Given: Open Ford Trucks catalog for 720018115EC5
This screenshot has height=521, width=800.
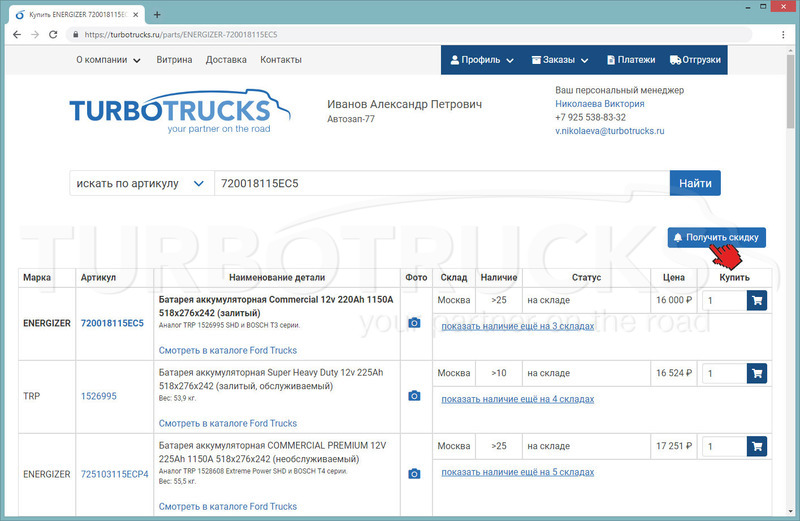Looking at the screenshot, I should coord(228,351).
